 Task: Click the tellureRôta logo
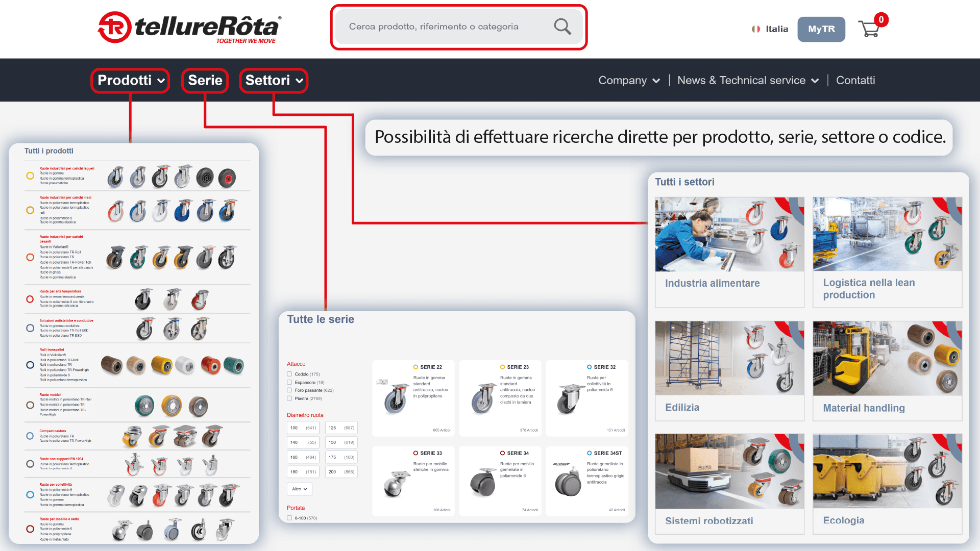(189, 28)
